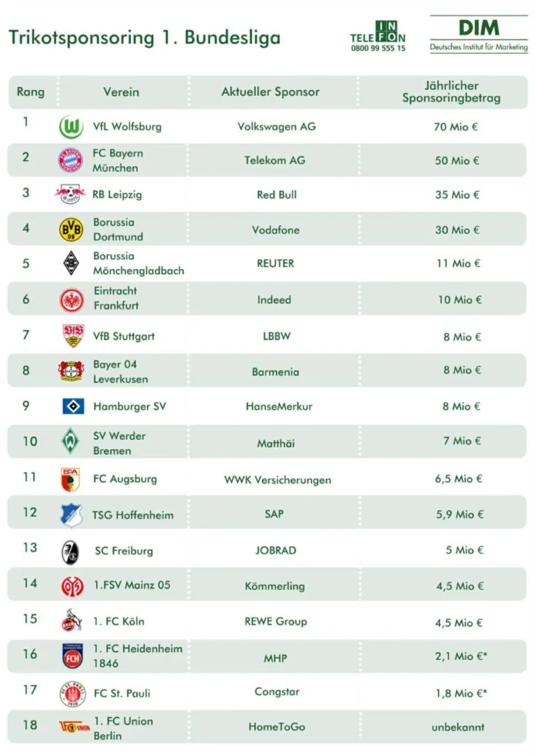
Task: Click the Eintracht Frankfurt eagle crest
Action: (x=72, y=299)
